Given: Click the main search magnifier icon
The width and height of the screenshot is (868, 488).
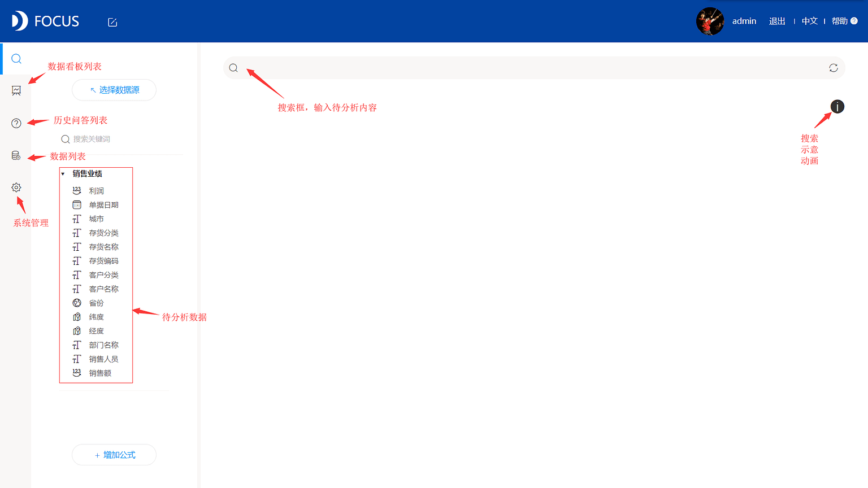Looking at the screenshot, I should pos(233,68).
